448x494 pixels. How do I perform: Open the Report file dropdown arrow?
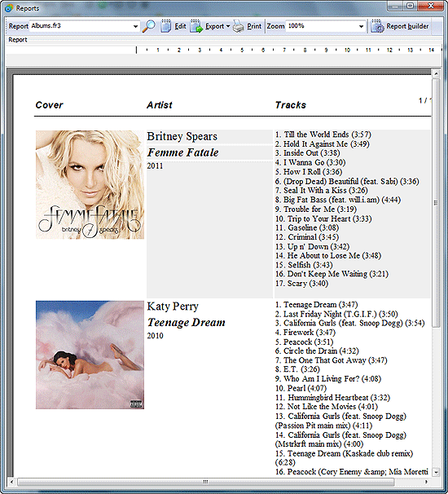pos(135,26)
